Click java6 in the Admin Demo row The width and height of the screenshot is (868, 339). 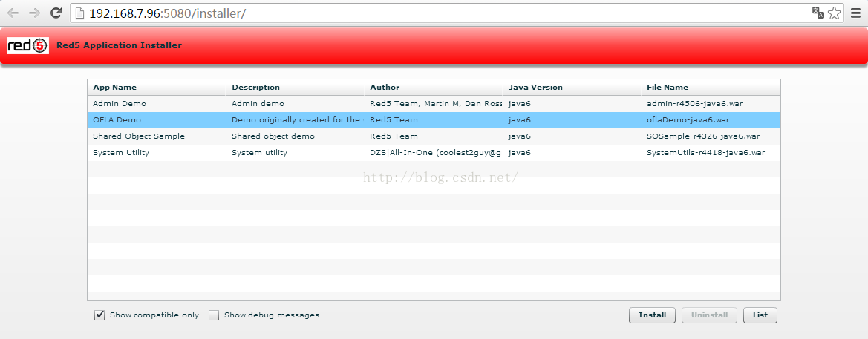519,103
